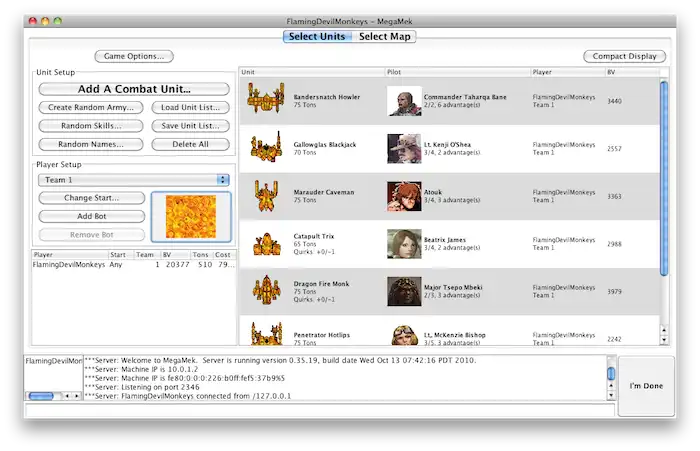
Task: Click Tons column header in player table
Action: 201,255
